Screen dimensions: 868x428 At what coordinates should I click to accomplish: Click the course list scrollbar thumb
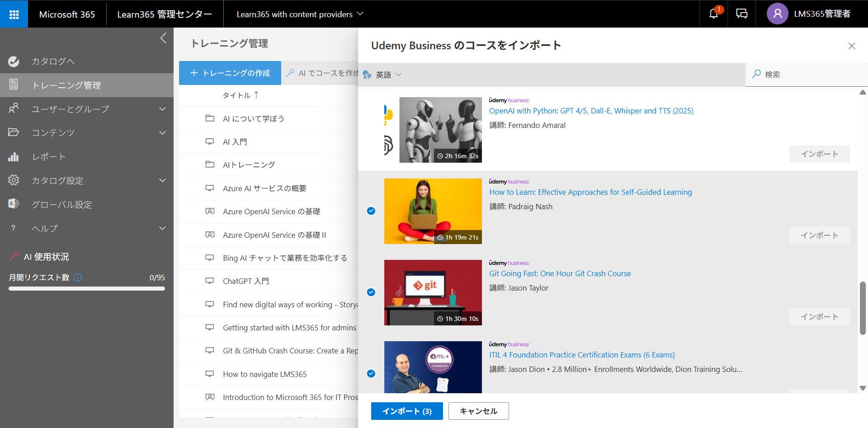pyautogui.click(x=863, y=308)
